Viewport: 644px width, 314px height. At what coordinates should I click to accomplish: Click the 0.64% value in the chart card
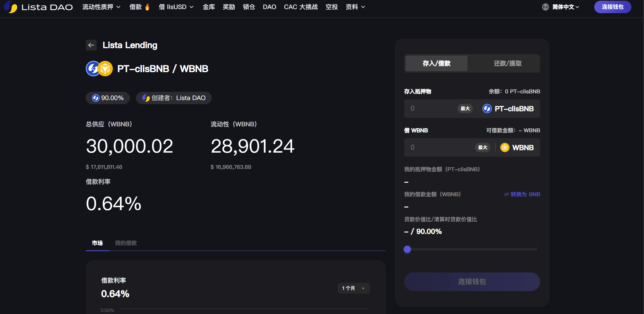tap(115, 294)
